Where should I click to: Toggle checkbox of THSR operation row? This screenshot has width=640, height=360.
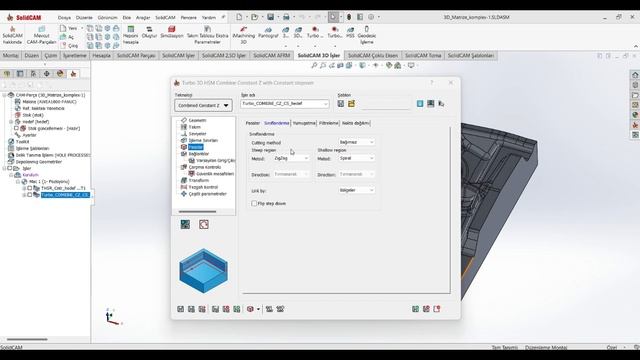pyautogui.click(x=29, y=188)
